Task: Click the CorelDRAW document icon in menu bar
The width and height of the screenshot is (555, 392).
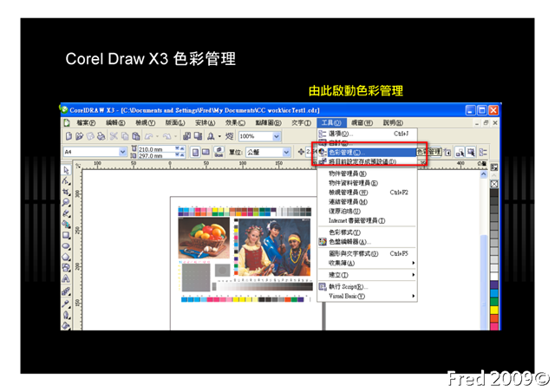Action: tap(67, 122)
